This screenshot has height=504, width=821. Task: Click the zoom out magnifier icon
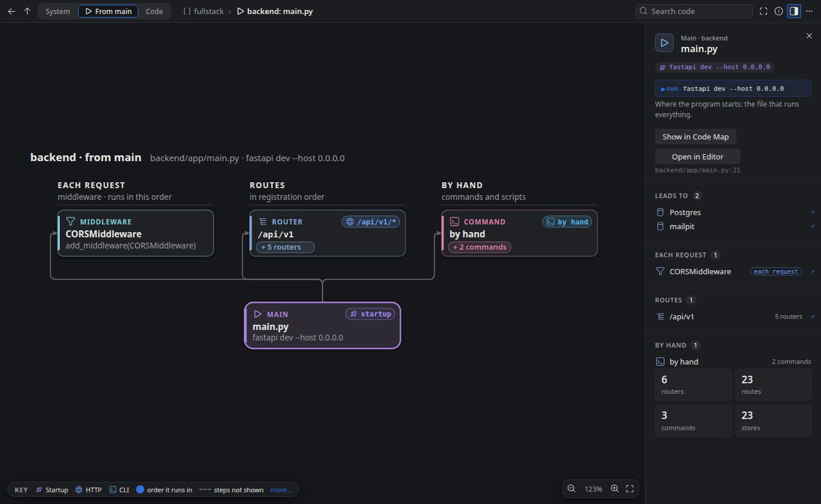pyautogui.click(x=571, y=489)
